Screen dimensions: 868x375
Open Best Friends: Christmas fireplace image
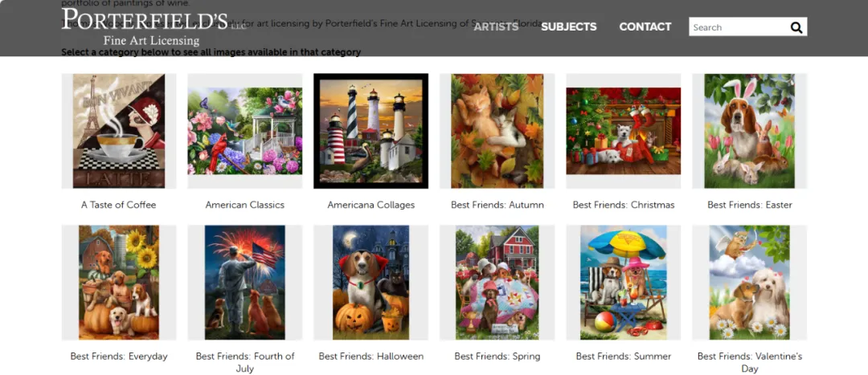624,131
